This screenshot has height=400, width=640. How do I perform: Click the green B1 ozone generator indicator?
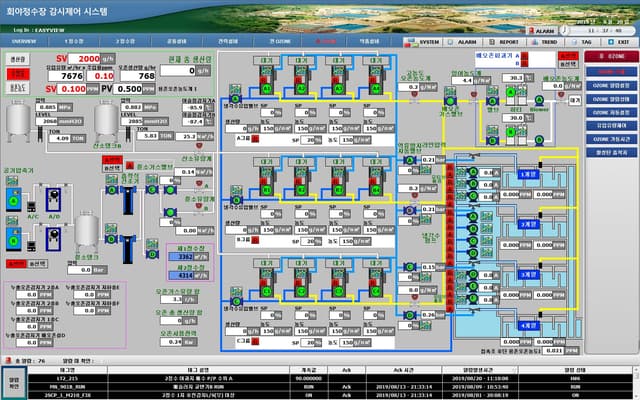266,190
